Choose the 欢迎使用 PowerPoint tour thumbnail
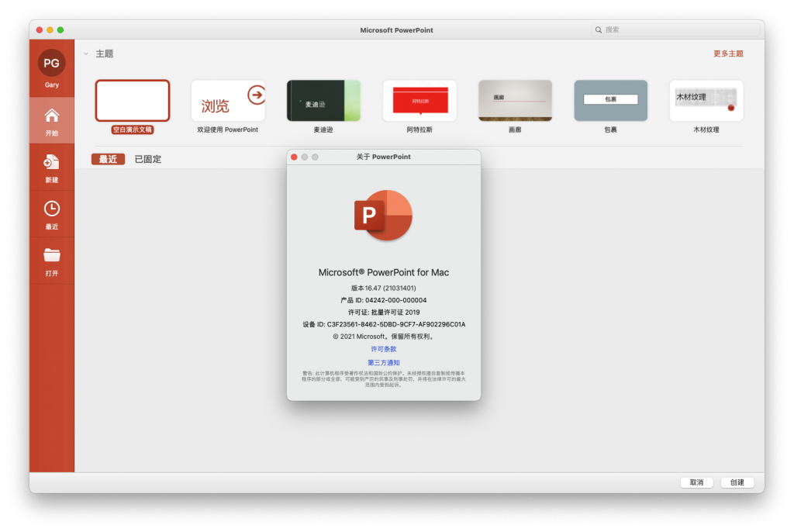Image resolution: width=794 pixels, height=532 pixels. coord(228,100)
